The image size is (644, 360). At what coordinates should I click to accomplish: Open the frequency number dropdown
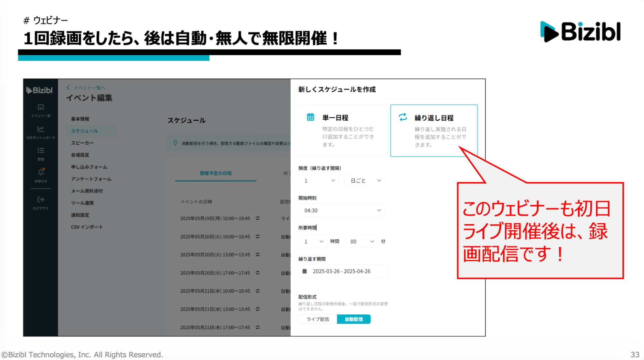click(319, 181)
